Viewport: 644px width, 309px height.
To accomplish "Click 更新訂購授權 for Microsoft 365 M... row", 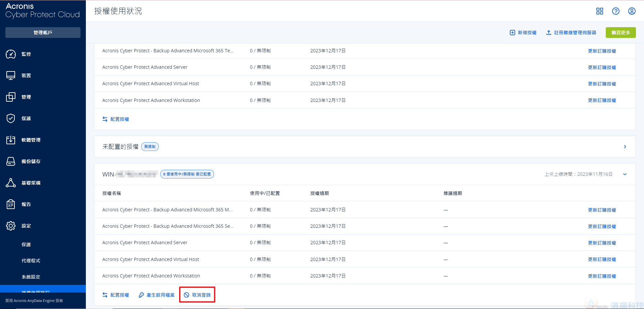I will click(602, 210).
